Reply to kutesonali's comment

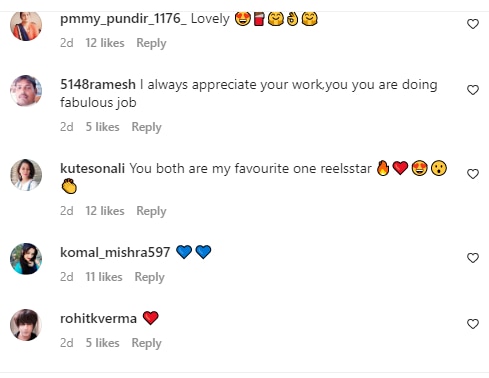(151, 211)
